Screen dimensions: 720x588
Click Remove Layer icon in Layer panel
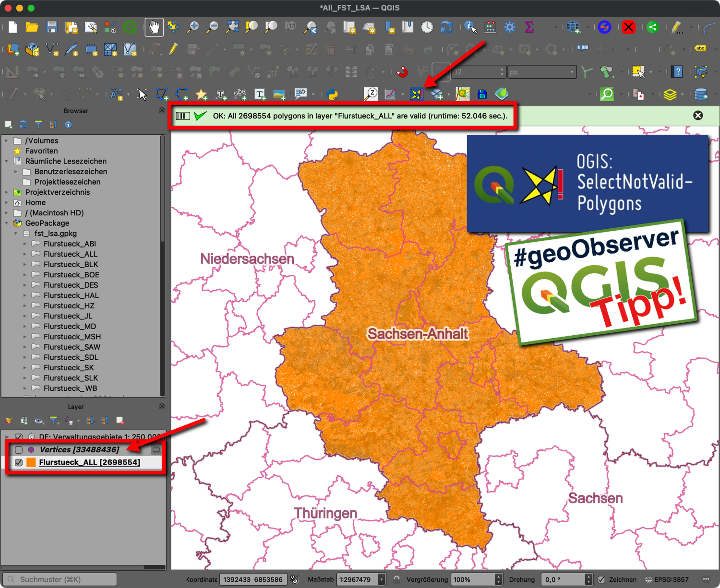(x=120, y=421)
